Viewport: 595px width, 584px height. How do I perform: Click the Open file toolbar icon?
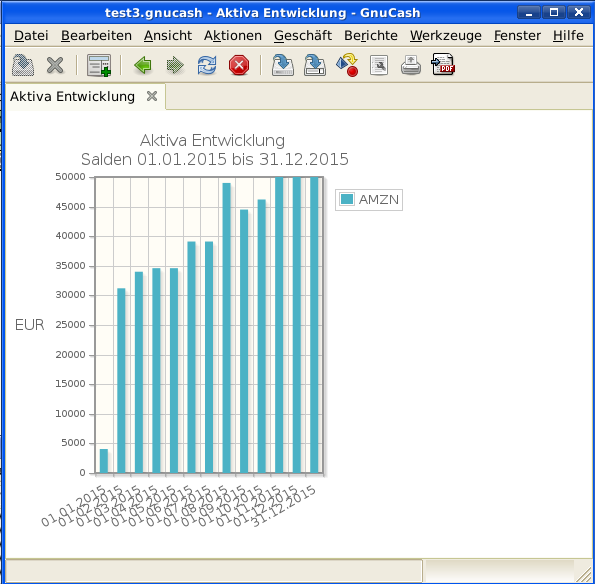click(23, 65)
